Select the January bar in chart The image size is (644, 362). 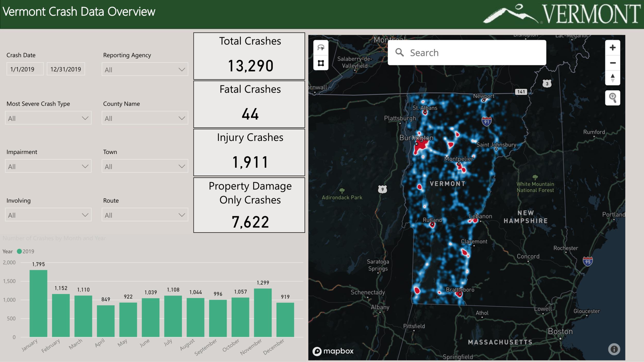pos(38,303)
